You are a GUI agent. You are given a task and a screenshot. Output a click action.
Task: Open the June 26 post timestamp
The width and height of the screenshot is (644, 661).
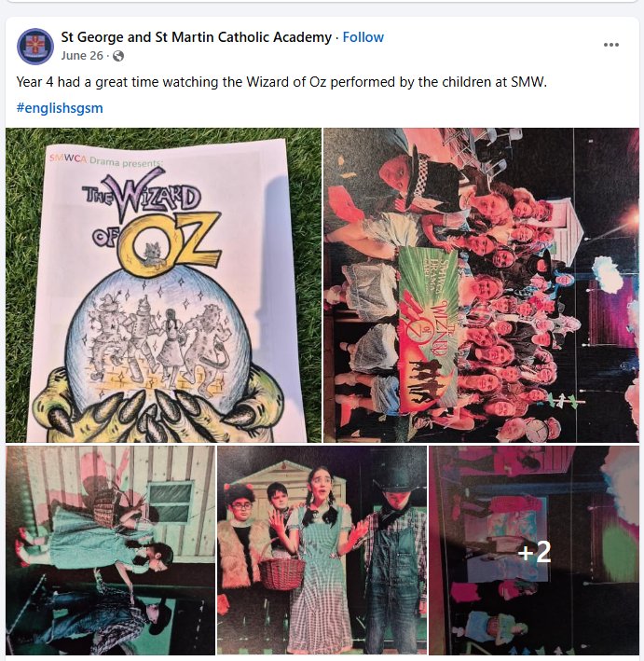pos(82,56)
